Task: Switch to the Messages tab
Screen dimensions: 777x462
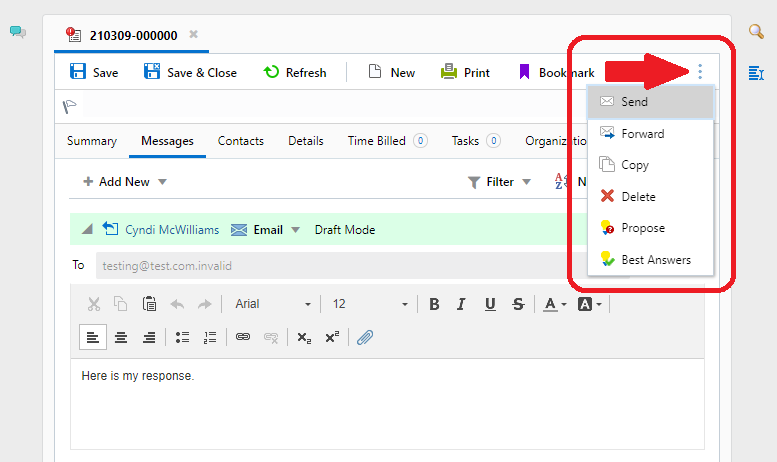Action: (167, 141)
